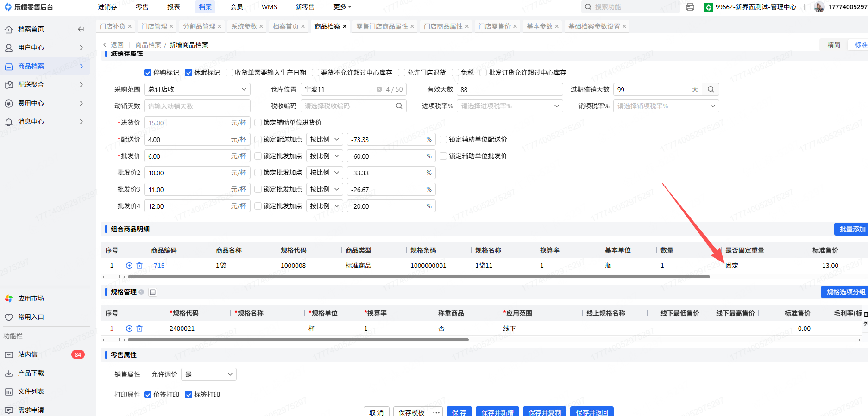The image size is (868, 416).
Task: Click the collapse icon beside 规格管理
Action: click(153, 292)
